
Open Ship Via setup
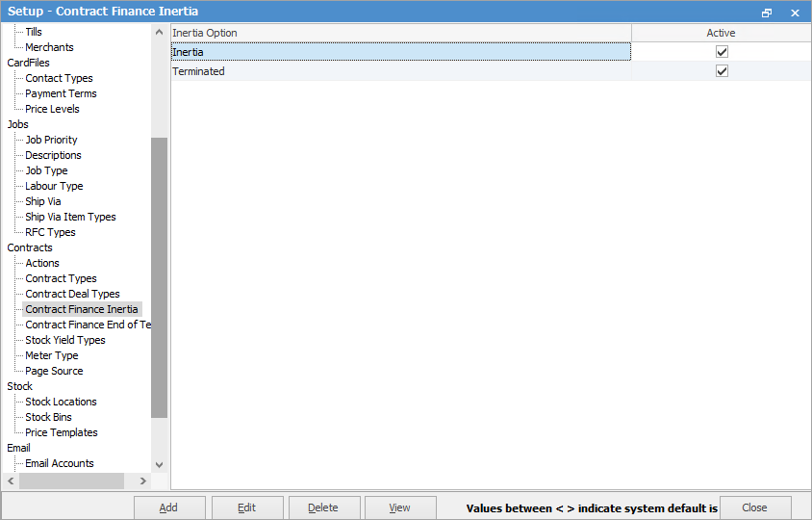(43, 201)
